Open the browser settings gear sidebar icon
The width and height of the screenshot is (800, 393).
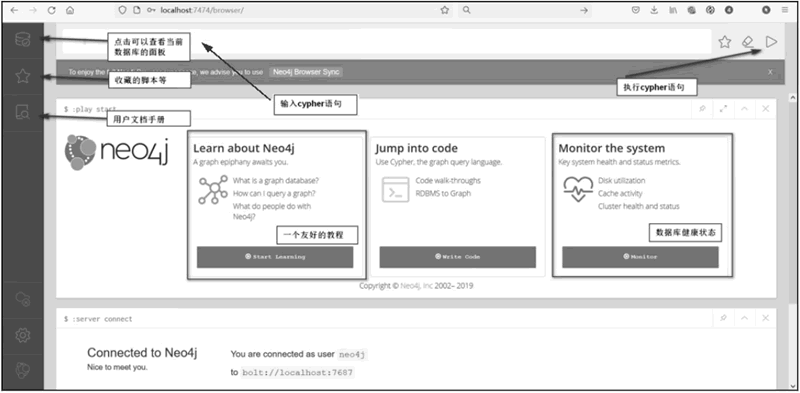[22, 335]
